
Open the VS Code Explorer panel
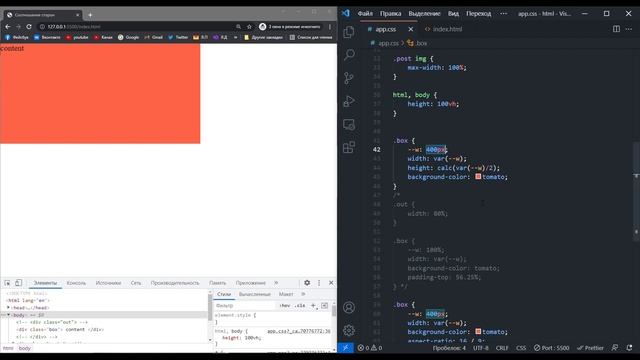point(349,32)
